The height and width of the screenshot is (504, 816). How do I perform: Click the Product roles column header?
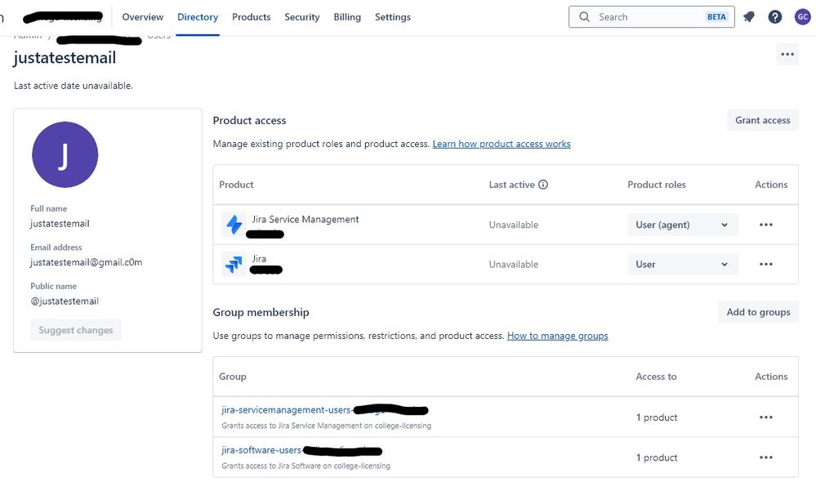click(x=657, y=185)
